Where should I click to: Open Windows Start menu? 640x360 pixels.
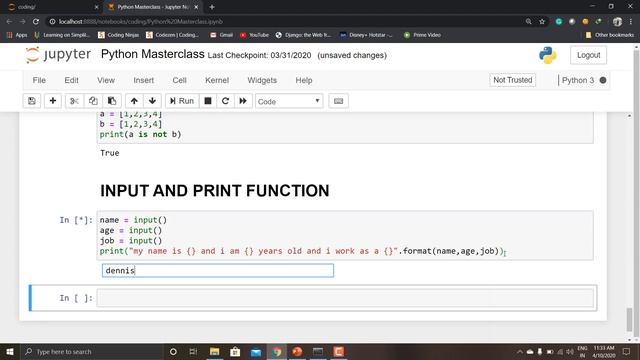10,351
